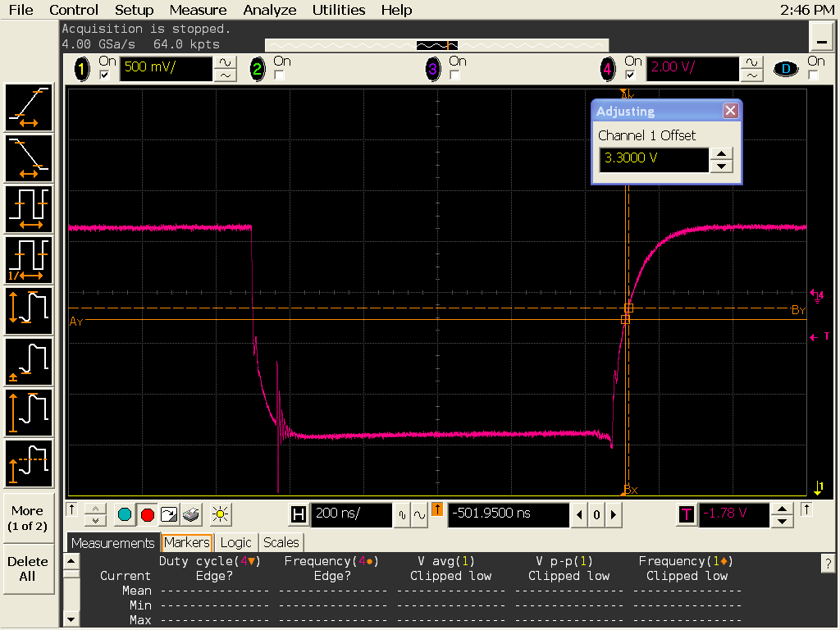Screen dimensions: 840x630
Task: Select the peak-to-peak voltage measurement icon
Action: coord(29,311)
